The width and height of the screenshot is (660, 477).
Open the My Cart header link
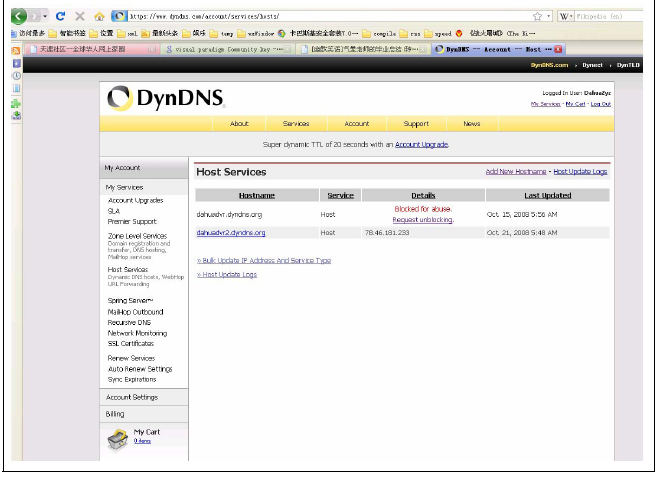tap(575, 104)
